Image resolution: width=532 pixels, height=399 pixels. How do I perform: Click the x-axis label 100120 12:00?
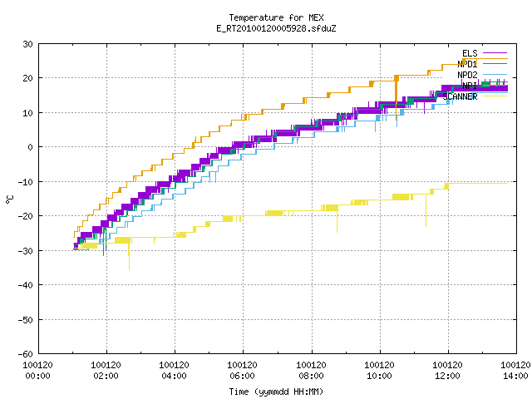[x=447, y=371]
